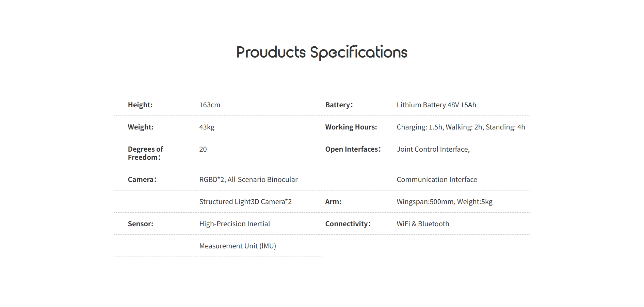Select the Height label
Screen dimensions: 644x307
pos(140,105)
